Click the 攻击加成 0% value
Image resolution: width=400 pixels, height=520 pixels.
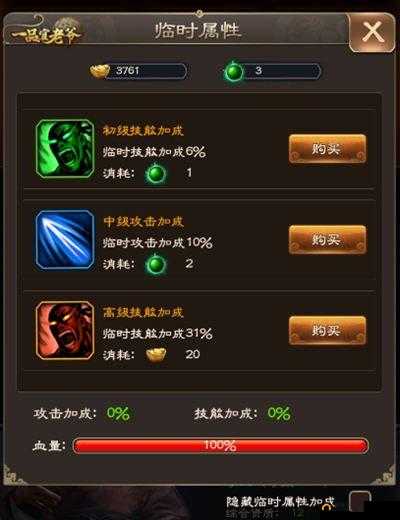tap(118, 414)
